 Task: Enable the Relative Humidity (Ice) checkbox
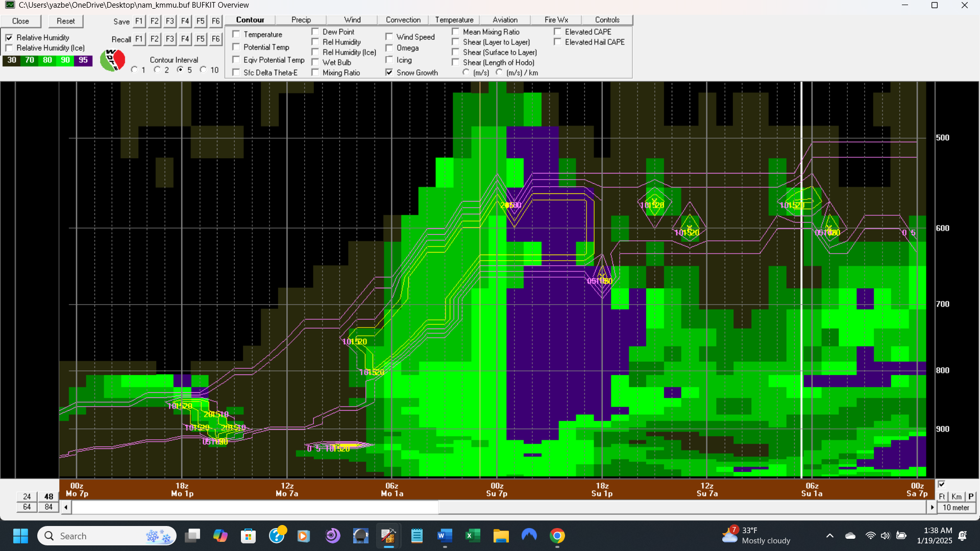pyautogui.click(x=9, y=48)
